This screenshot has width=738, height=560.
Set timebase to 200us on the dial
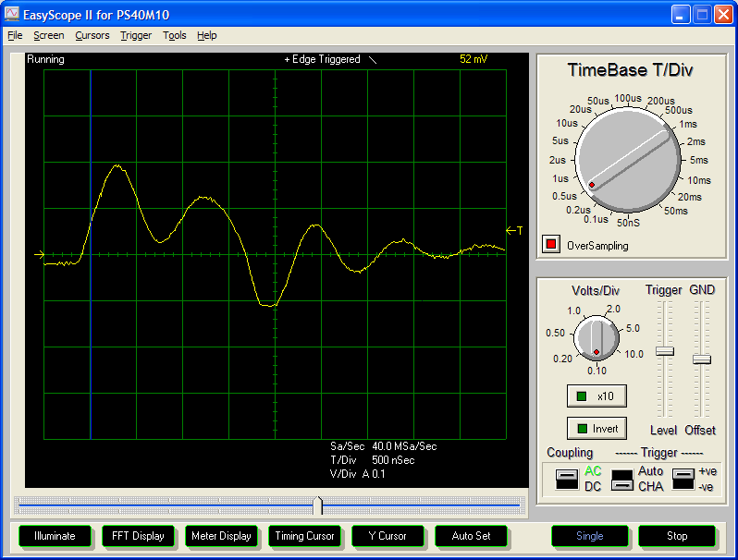661,101
